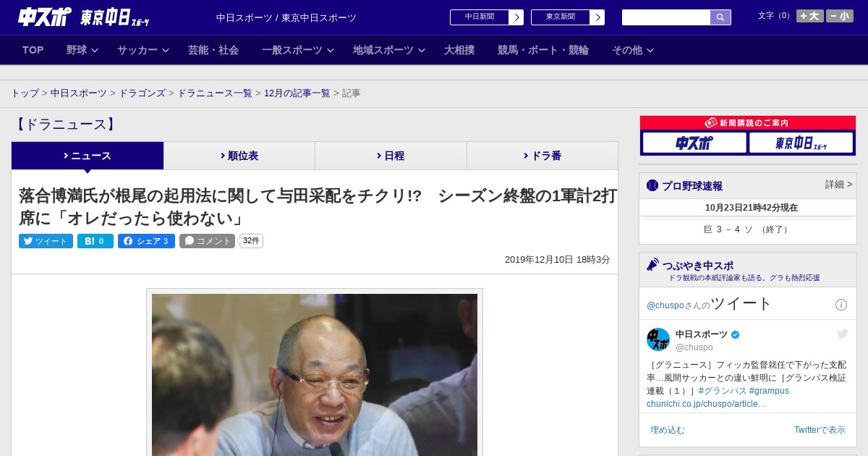Click 12月の記事一覧 breadcrumb link

297,93
